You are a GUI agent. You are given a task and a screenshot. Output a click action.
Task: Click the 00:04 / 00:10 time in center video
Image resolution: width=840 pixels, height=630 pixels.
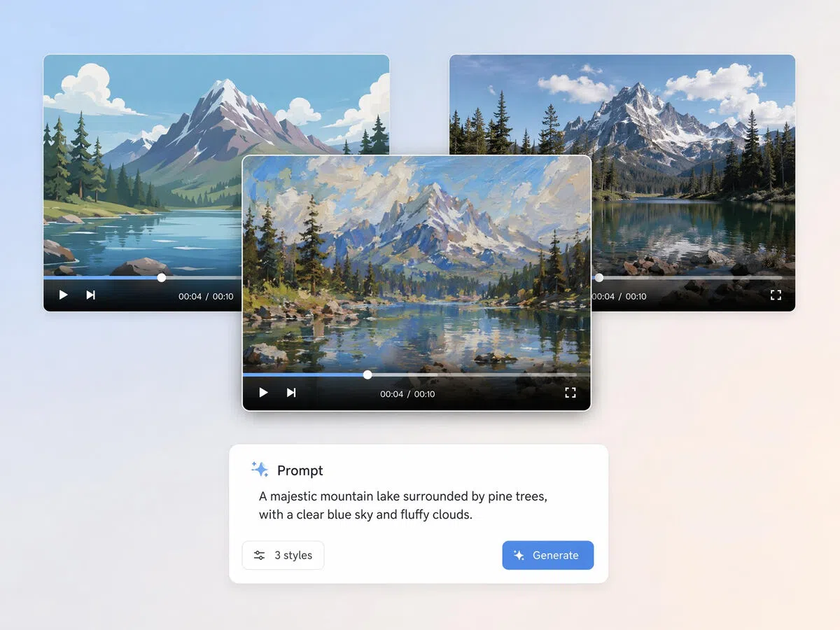point(407,394)
